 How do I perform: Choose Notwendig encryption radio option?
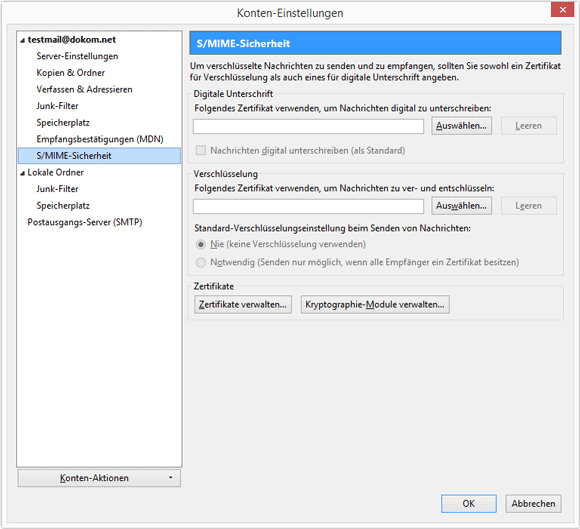201,262
